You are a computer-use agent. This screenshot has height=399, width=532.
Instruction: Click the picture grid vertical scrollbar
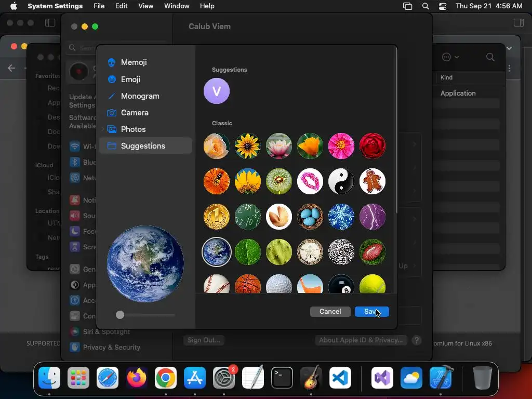coord(395,130)
